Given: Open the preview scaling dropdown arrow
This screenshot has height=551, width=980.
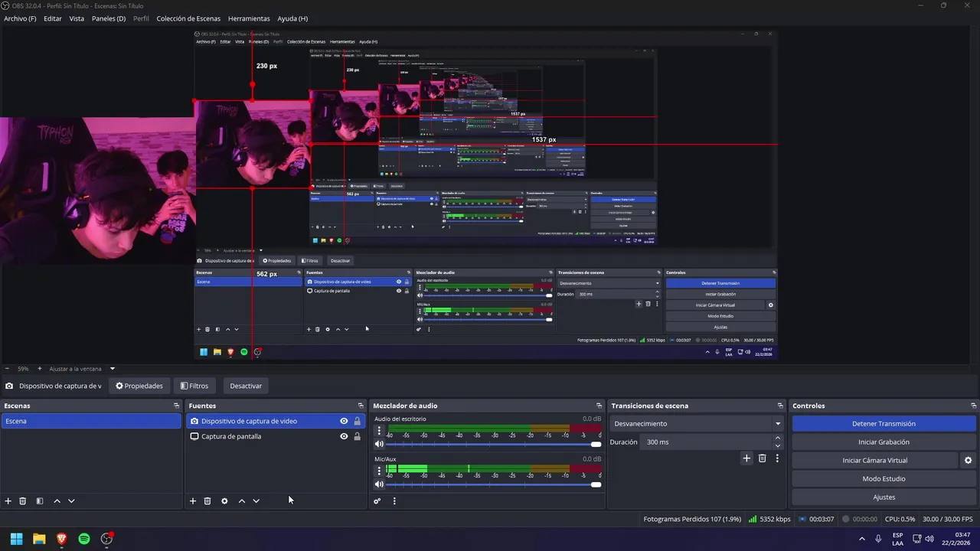Looking at the screenshot, I should click(112, 369).
